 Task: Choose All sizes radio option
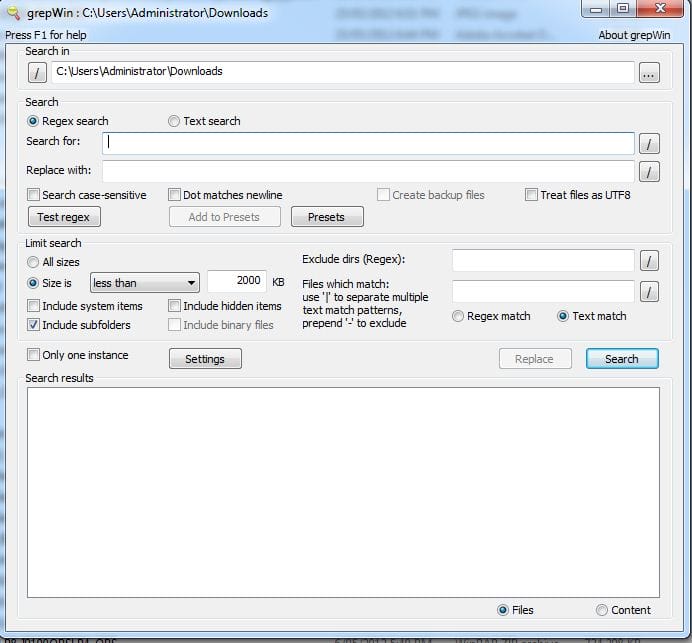(34, 262)
